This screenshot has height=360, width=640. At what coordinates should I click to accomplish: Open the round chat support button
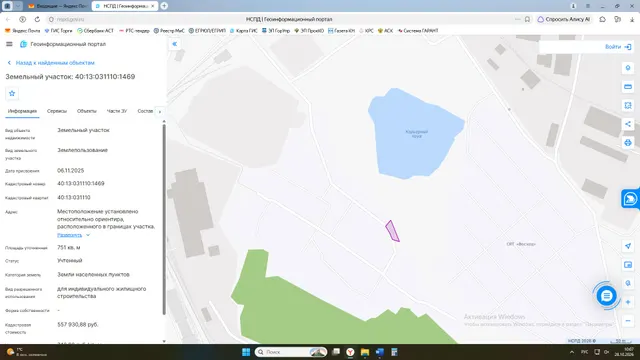(606, 296)
